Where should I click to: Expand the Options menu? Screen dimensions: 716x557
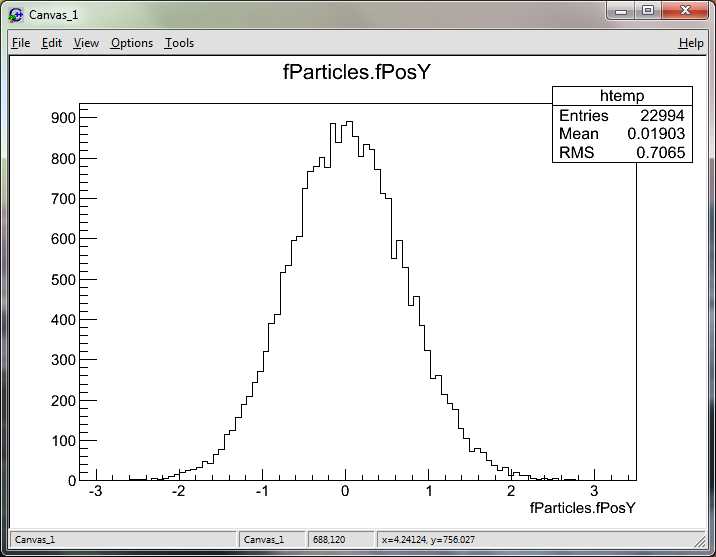pos(132,43)
